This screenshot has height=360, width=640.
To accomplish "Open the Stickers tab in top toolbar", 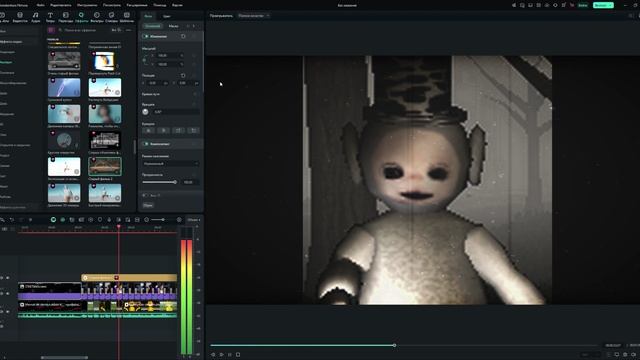I will point(111,17).
